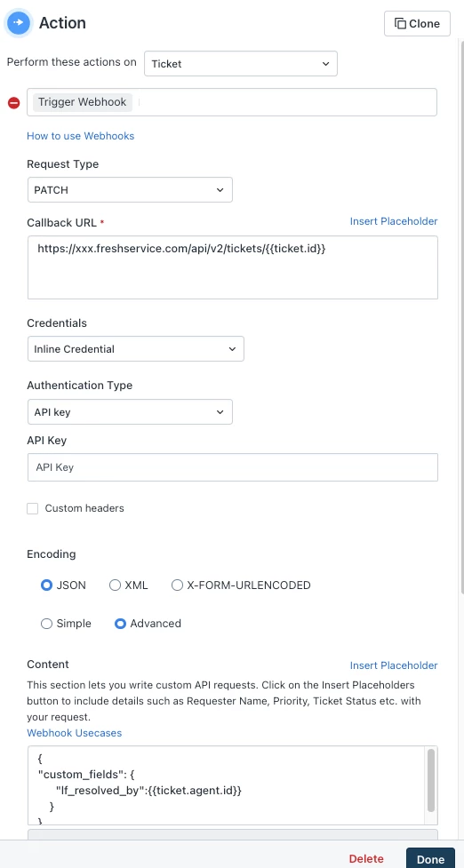Open the Inline Credential dropdown

point(136,349)
